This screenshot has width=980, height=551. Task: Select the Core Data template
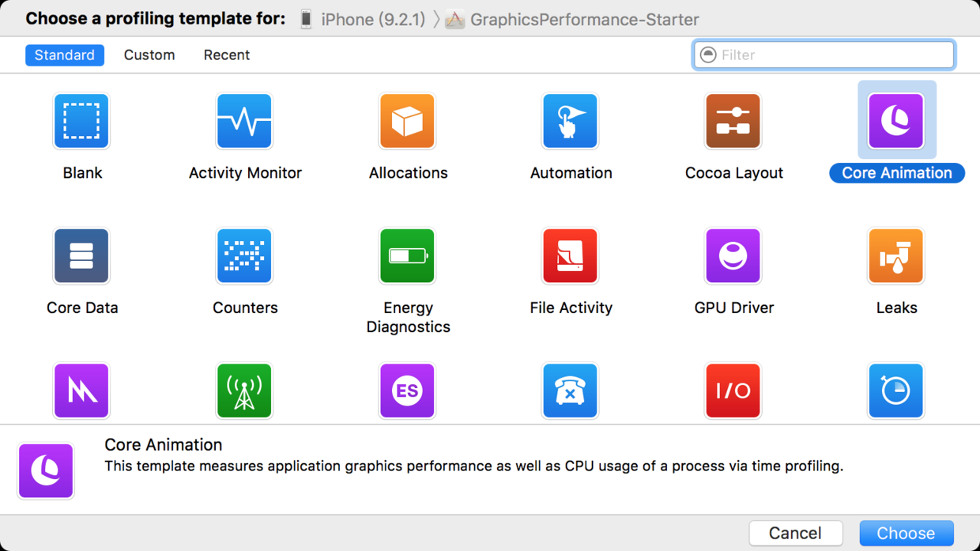pos(81,256)
